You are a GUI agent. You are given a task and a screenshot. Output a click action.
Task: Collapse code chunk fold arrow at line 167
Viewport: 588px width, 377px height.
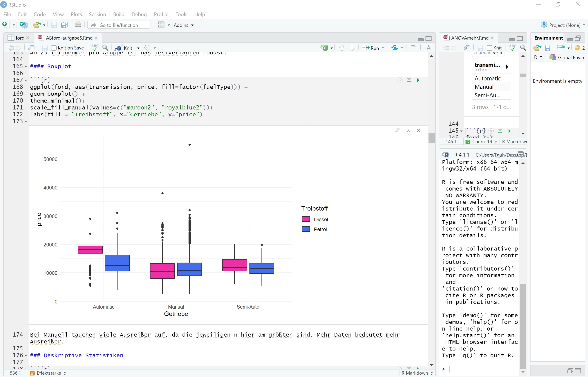coord(26,80)
